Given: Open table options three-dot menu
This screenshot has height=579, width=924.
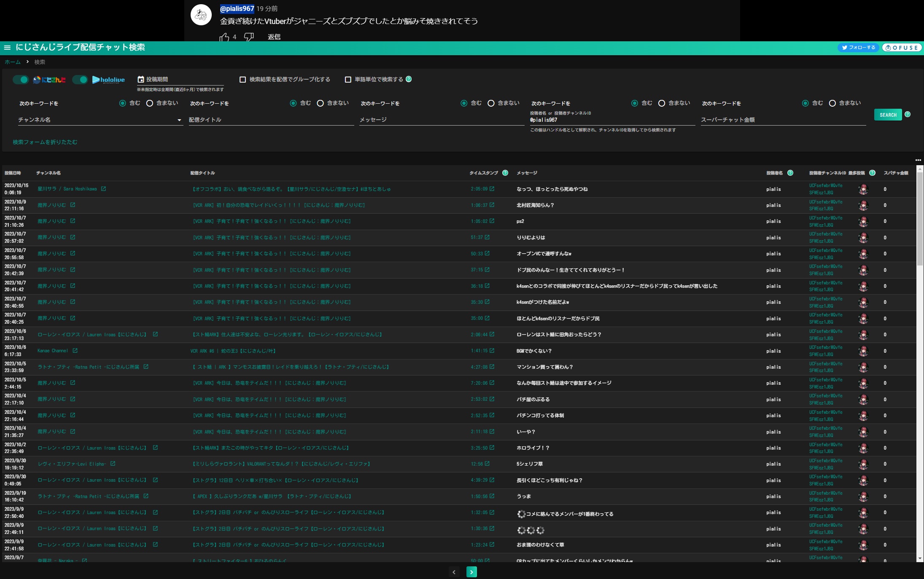Looking at the screenshot, I should click(918, 160).
